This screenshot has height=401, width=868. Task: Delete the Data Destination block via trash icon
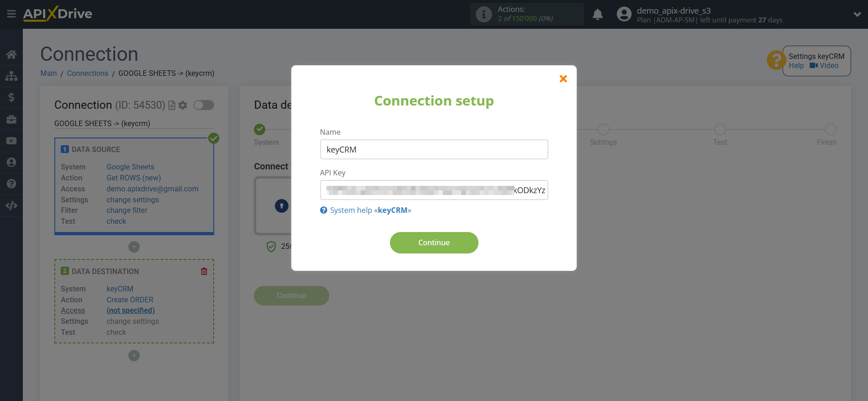click(204, 271)
